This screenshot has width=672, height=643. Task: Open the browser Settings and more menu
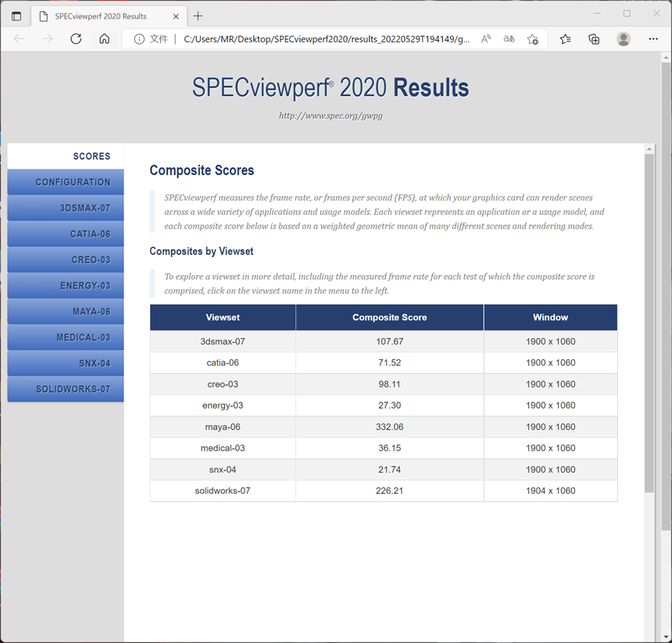pyautogui.click(x=652, y=39)
